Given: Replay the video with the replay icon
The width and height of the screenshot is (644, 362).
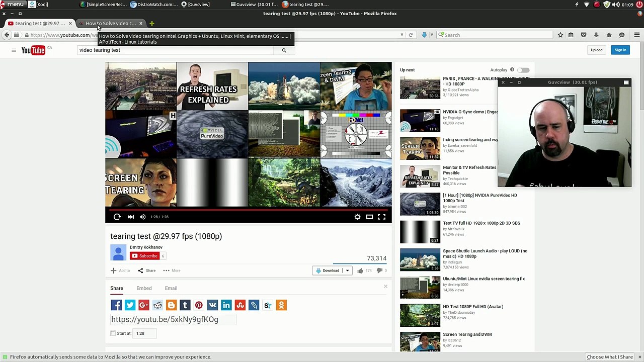Looking at the screenshot, I should click(117, 217).
